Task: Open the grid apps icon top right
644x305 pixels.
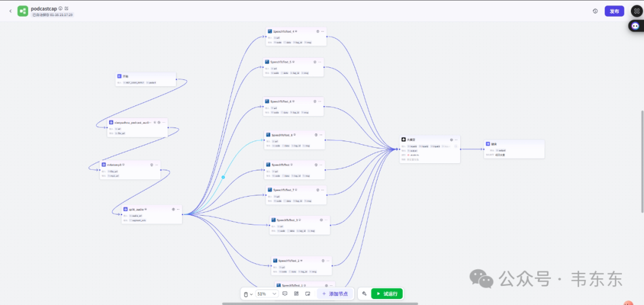Action: pos(637,11)
